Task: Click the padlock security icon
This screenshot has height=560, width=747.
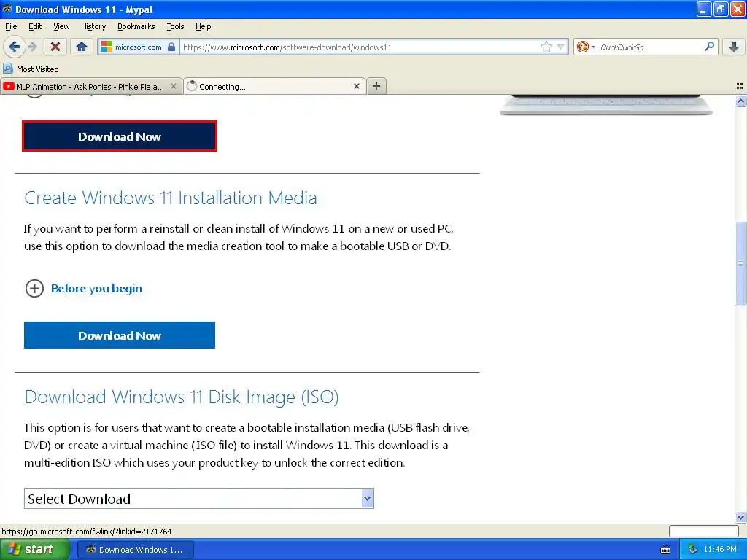Action: tap(171, 47)
